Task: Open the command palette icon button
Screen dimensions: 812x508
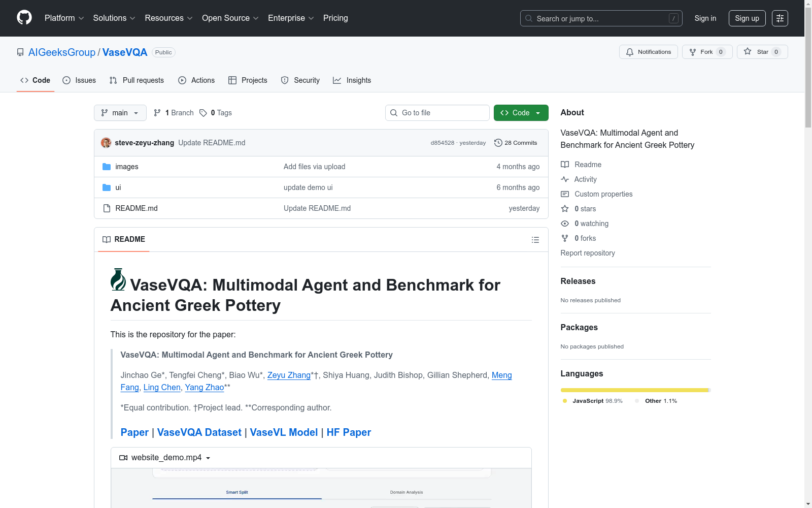Action: point(780,18)
